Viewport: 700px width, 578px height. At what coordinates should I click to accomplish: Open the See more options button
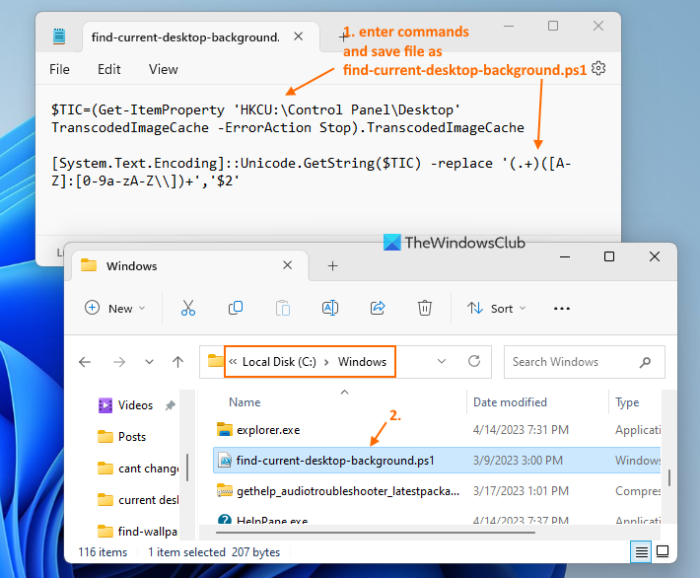(x=562, y=308)
